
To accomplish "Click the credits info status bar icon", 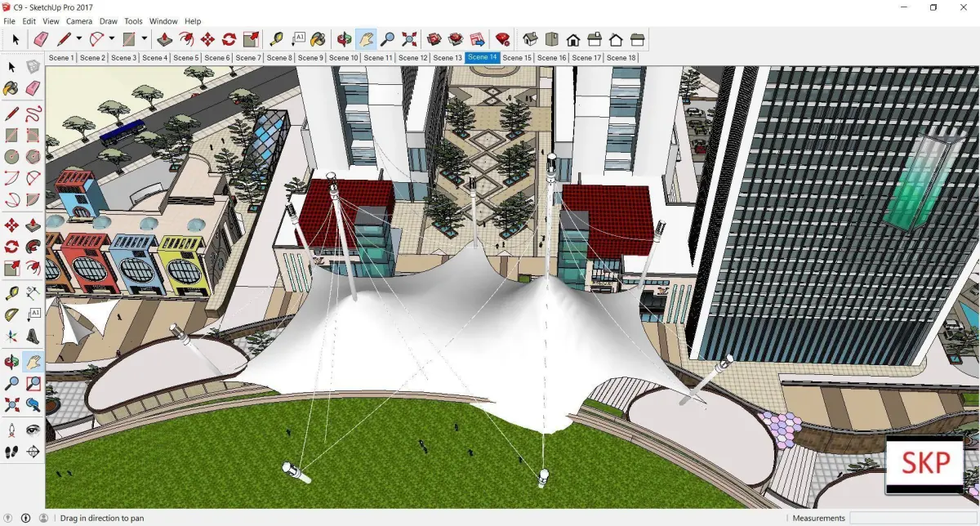I will tap(25, 518).
